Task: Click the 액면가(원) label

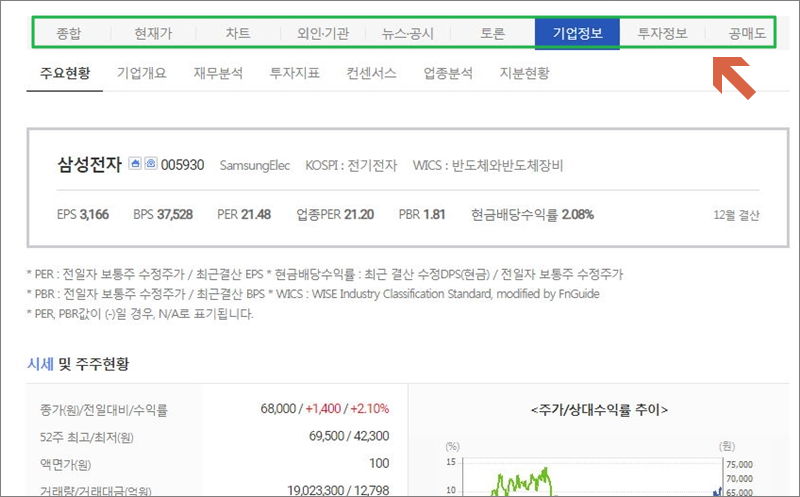Action: [65, 464]
